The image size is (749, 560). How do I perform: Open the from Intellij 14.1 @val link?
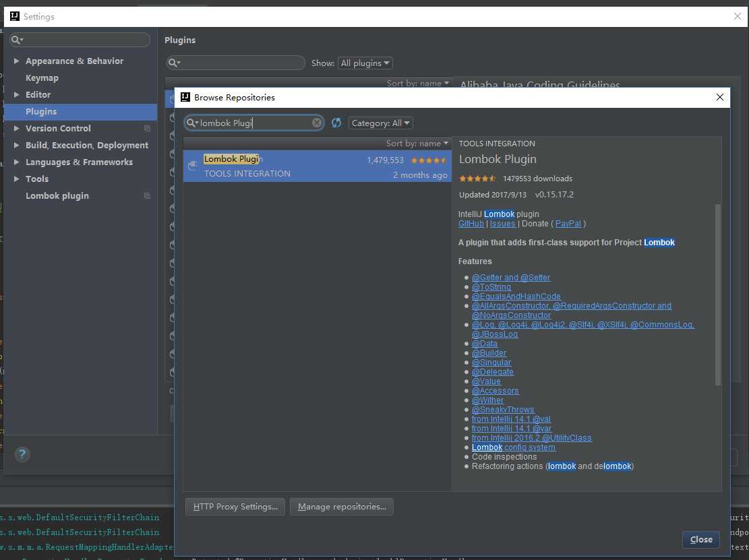point(511,419)
